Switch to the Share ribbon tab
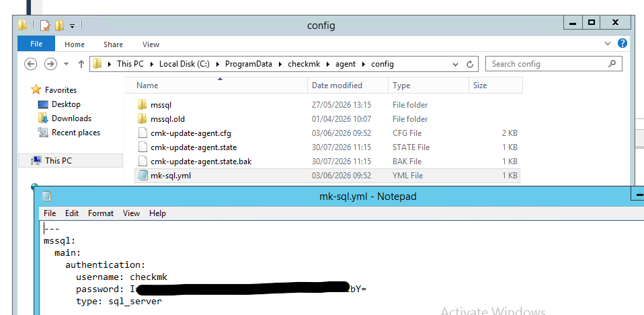 click(x=113, y=44)
